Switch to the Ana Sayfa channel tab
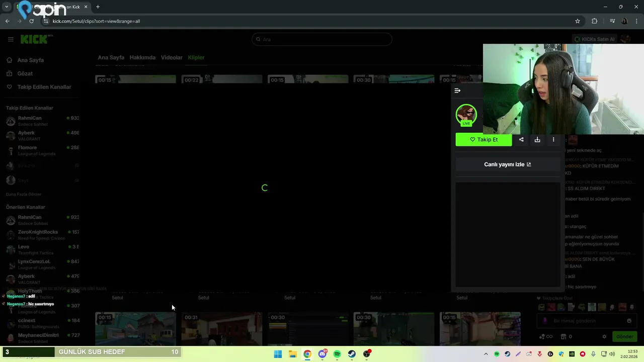The width and height of the screenshot is (644, 362). point(111,57)
